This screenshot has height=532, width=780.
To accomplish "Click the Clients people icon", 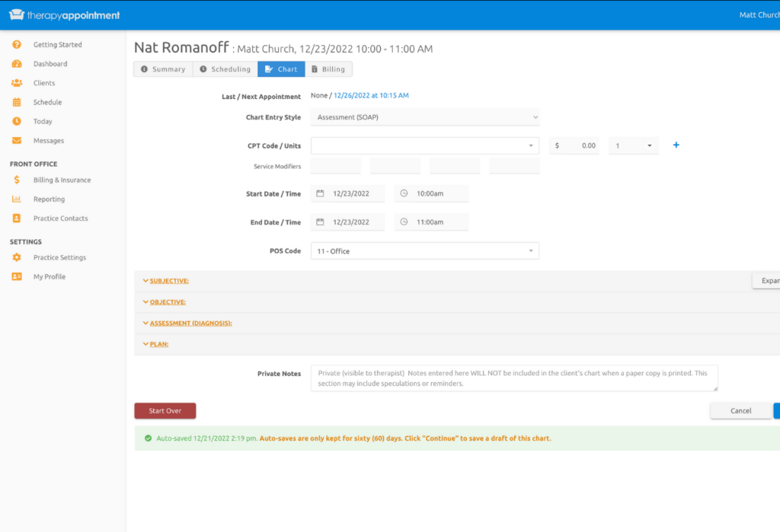I will [17, 83].
